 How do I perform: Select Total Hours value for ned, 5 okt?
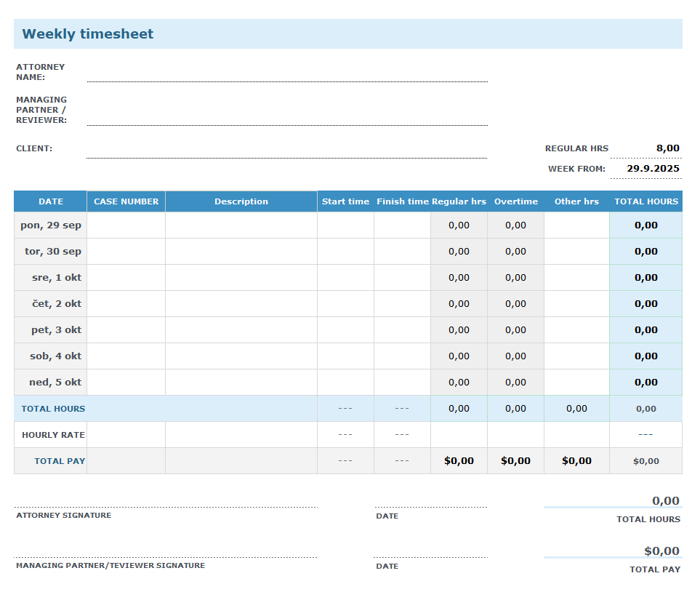point(646,383)
